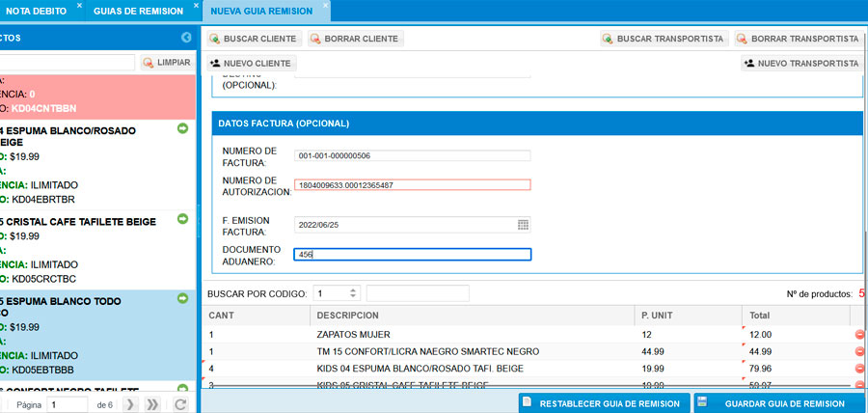Add ESPUMA BLANCO TODO product via green arrow

click(182, 299)
